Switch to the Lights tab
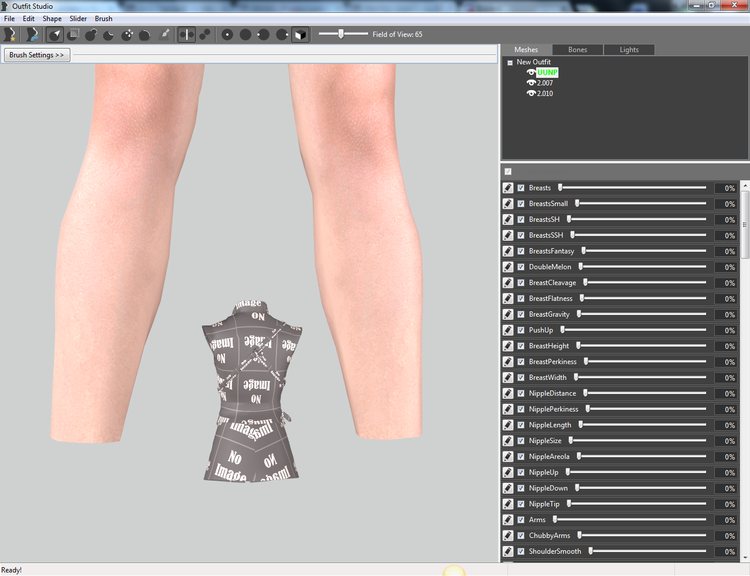This screenshot has height=576, width=750. (x=629, y=49)
